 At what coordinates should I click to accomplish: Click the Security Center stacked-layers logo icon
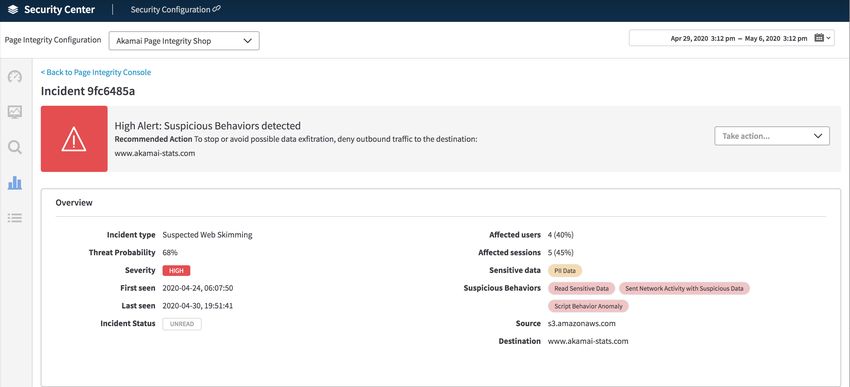(x=13, y=10)
